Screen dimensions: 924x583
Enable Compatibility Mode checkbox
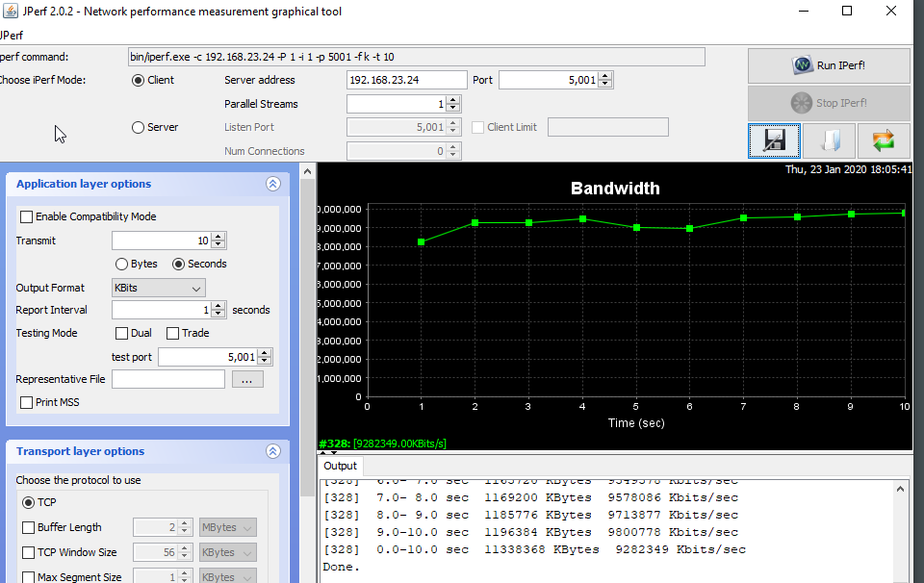pyautogui.click(x=27, y=216)
